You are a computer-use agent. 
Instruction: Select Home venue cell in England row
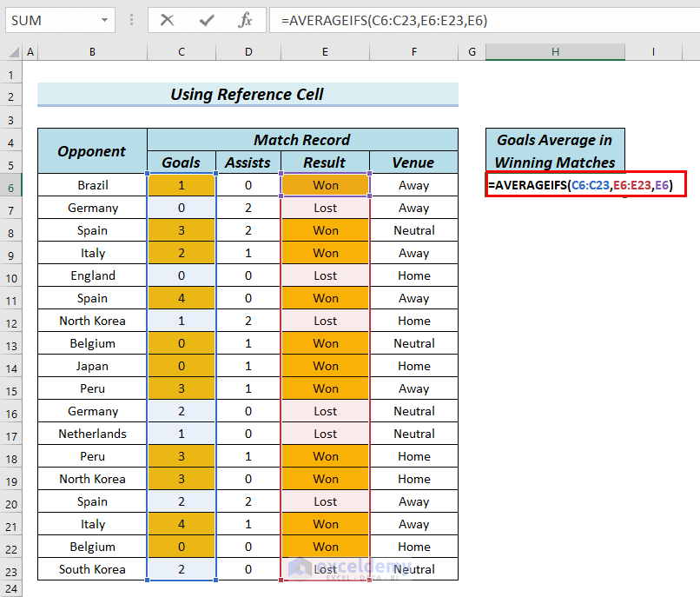414,275
